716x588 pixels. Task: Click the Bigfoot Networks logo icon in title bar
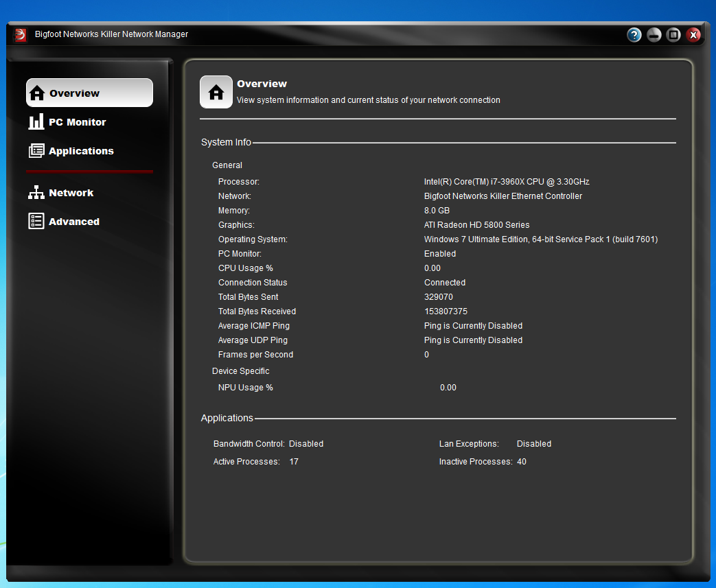click(20, 34)
